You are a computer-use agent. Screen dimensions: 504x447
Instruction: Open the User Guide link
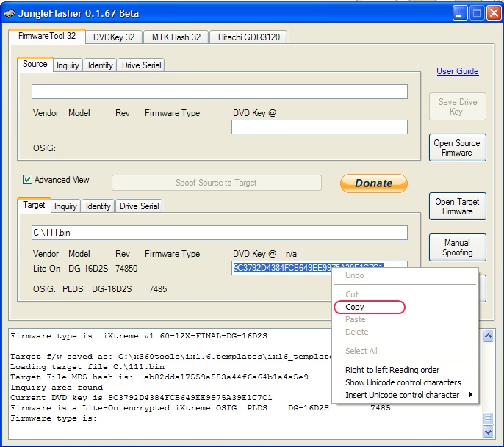coord(458,71)
